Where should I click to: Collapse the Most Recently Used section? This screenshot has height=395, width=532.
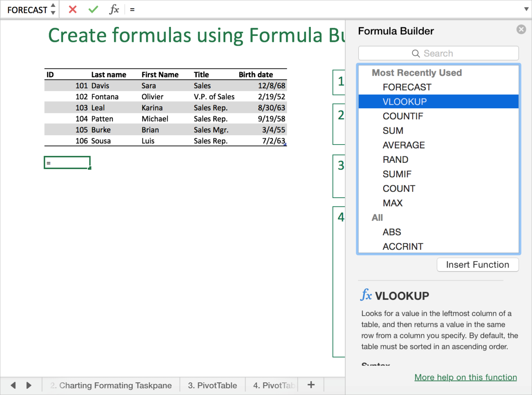(417, 72)
